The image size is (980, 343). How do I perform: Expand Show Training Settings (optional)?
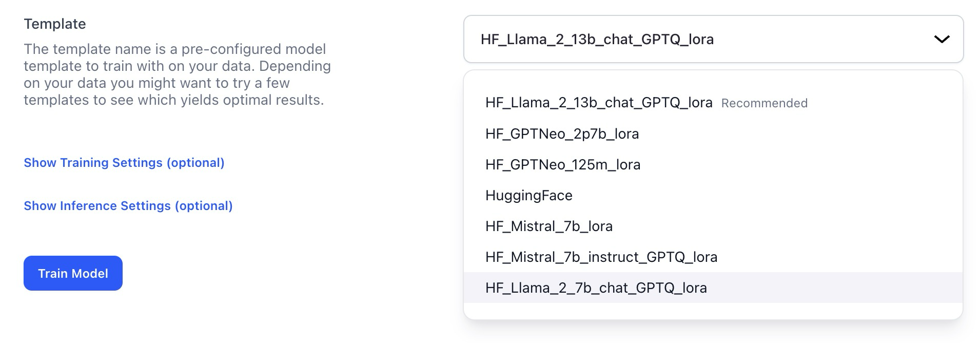[124, 163]
